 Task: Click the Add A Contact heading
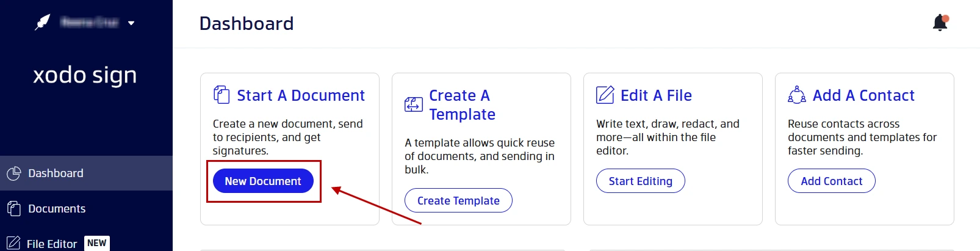(863, 95)
